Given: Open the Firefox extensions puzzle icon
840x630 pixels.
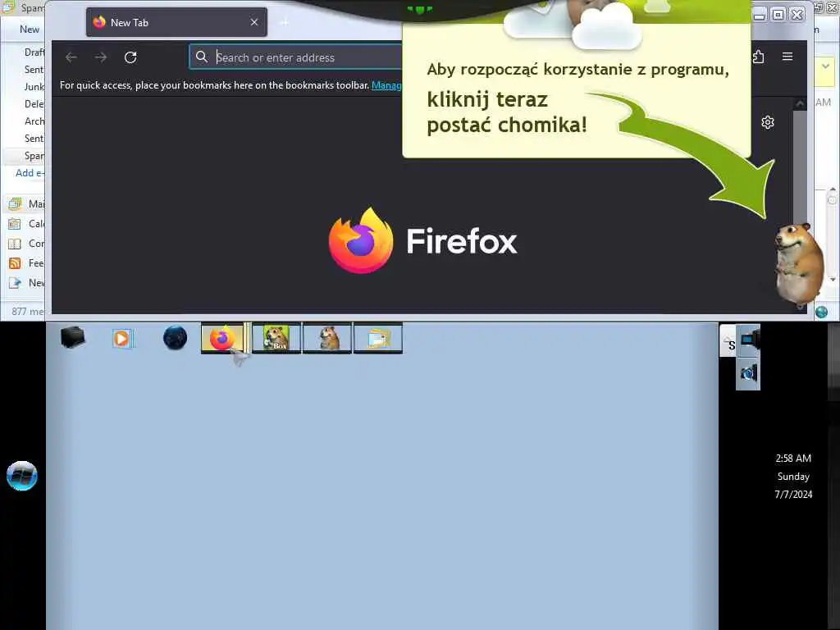Looking at the screenshot, I should click(x=758, y=57).
